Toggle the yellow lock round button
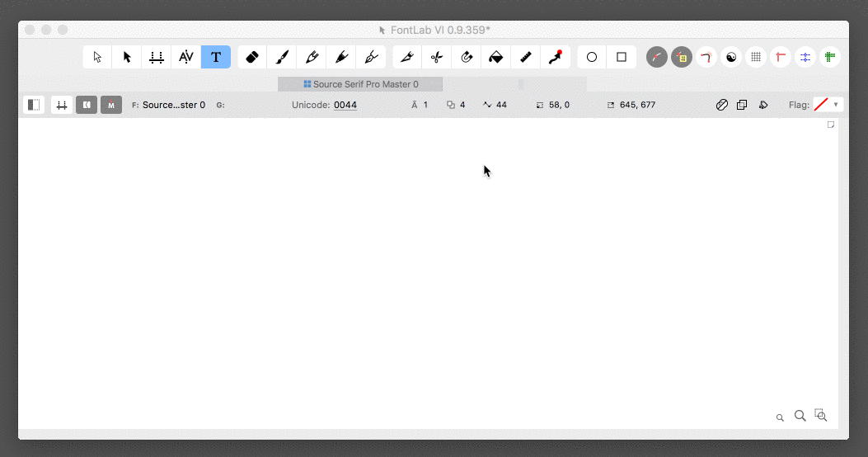This screenshot has width=868, height=457. click(x=682, y=57)
